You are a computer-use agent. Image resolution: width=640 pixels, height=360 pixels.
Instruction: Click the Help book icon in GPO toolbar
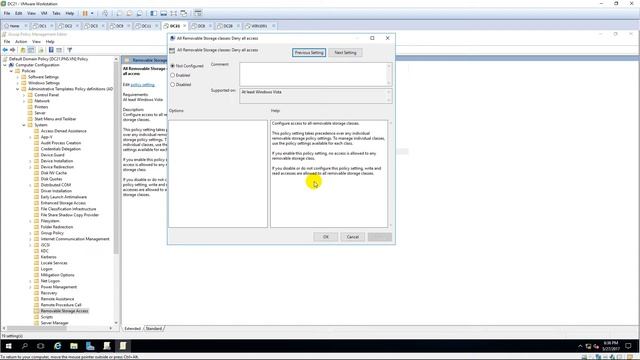click(51, 50)
